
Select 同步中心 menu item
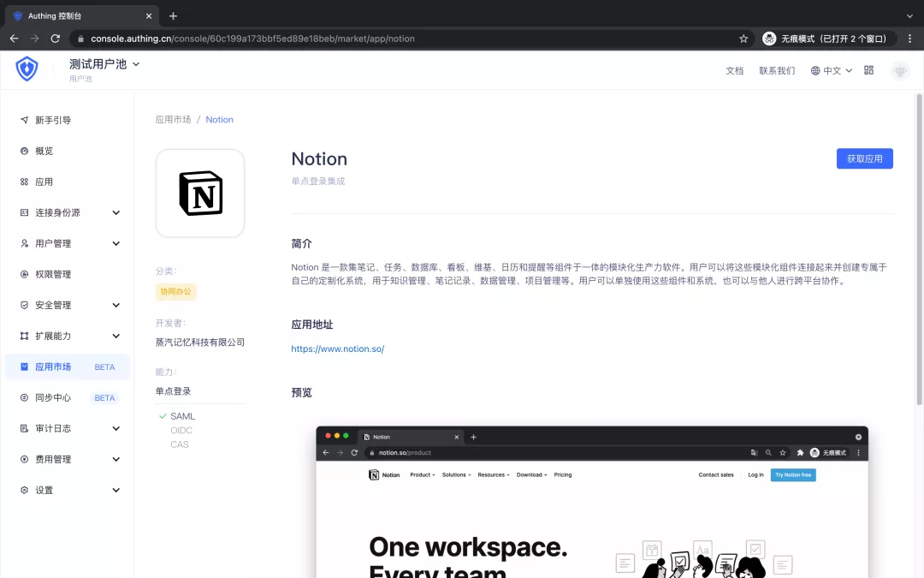(68, 397)
